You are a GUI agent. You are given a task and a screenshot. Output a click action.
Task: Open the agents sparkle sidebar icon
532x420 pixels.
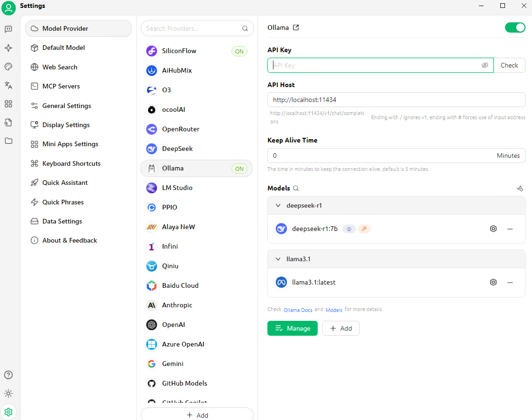[8, 48]
